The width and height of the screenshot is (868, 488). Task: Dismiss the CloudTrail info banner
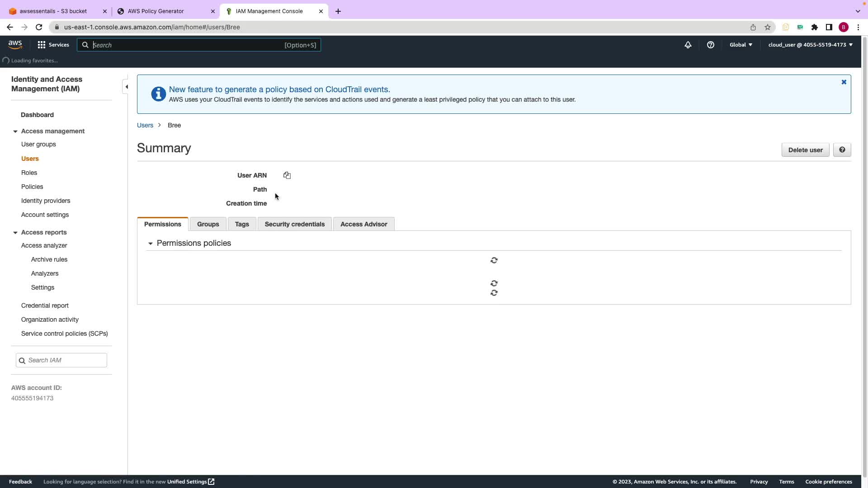coord(844,82)
